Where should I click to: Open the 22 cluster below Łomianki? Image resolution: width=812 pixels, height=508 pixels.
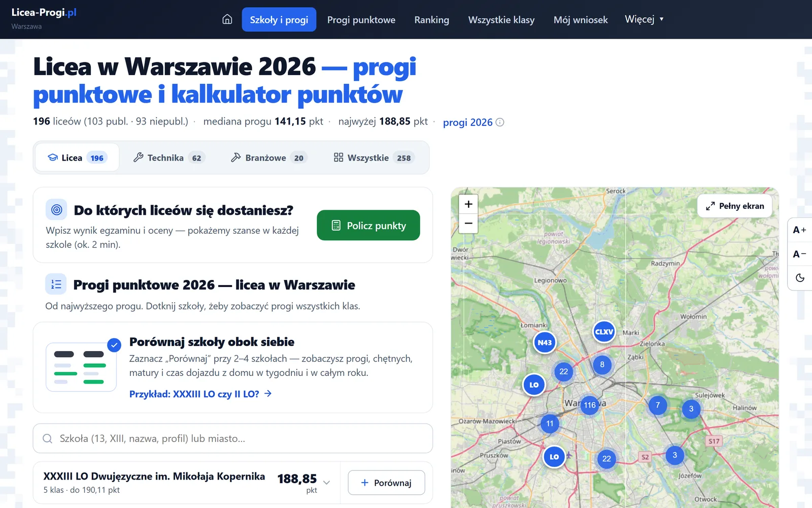564,371
